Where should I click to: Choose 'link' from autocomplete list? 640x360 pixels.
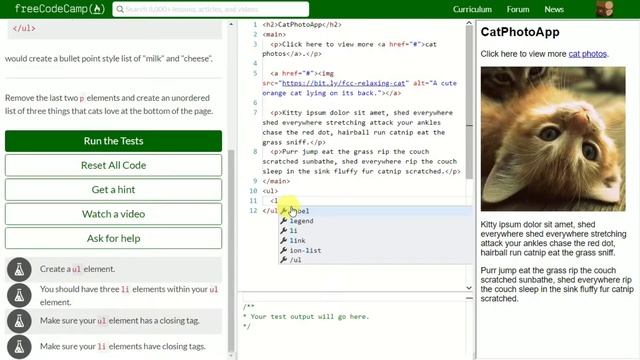click(376, 240)
